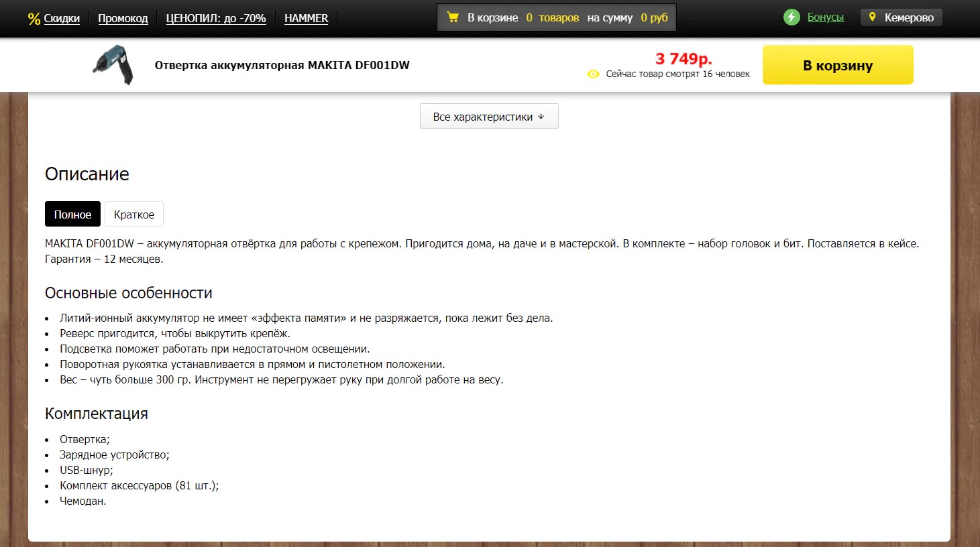Image resolution: width=980 pixels, height=547 pixels.
Task: Open the Бонусы link
Action: click(x=825, y=17)
